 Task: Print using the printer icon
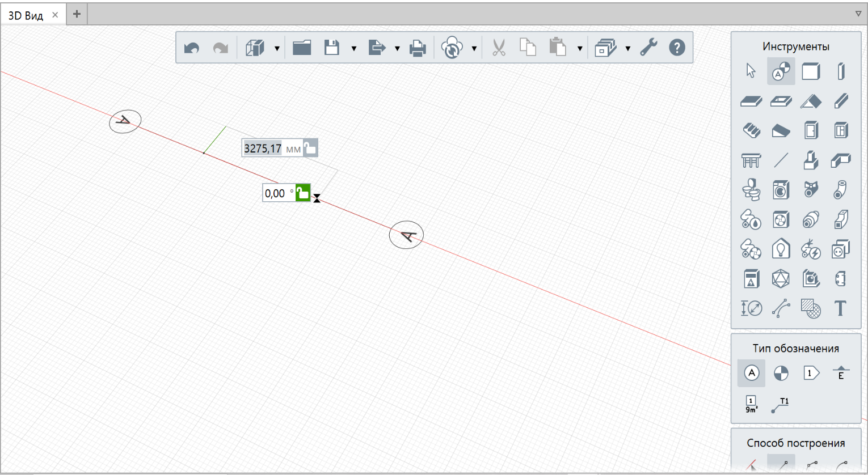pos(418,48)
